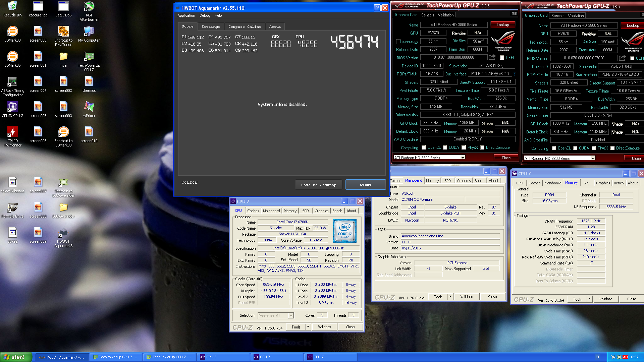Toggle DirectCompute checkbox in right GPU-Z
This screenshot has width=644, height=362.
tap(612, 148)
